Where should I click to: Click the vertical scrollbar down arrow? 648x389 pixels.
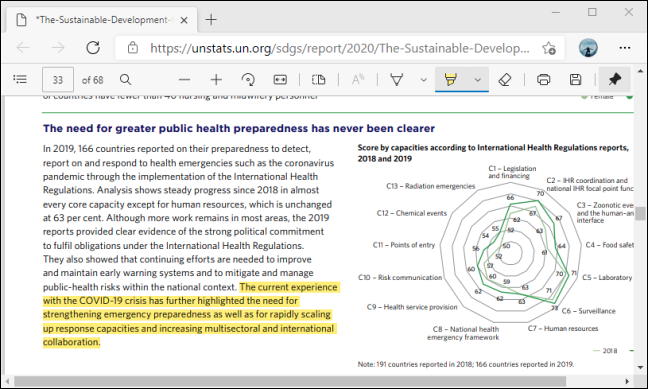pyautogui.click(x=641, y=367)
